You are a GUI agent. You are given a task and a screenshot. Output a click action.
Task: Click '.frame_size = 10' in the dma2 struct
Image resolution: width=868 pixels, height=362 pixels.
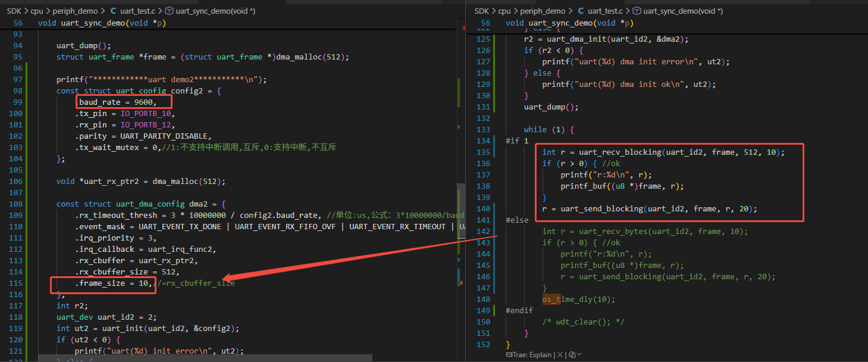point(111,283)
